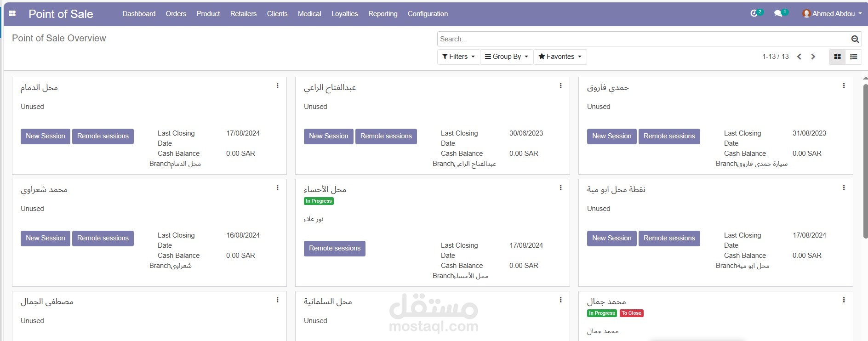868x341 pixels.
Task: Go to previous page arrow
Action: pyautogui.click(x=799, y=57)
